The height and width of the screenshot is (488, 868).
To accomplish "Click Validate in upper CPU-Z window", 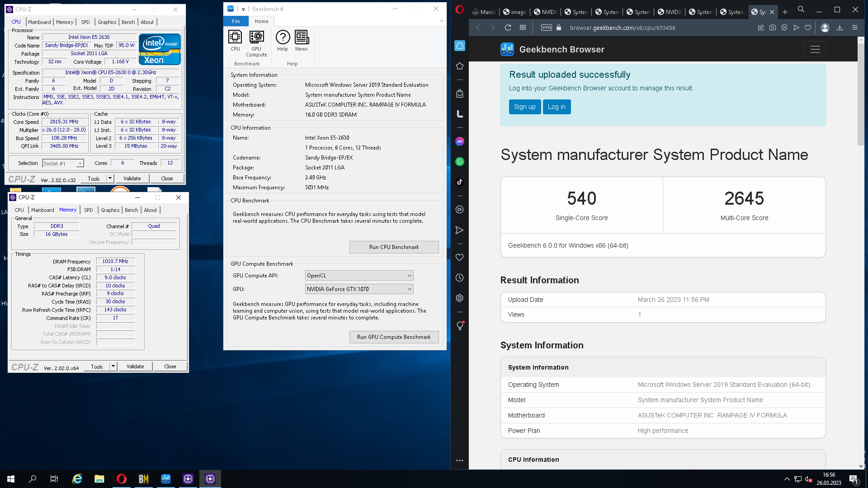I will click(132, 178).
